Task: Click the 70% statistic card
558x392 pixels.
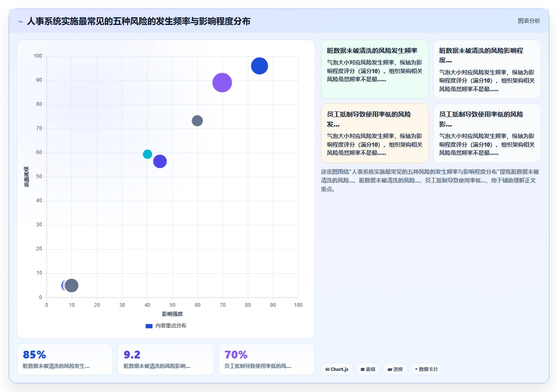Action: (267, 359)
